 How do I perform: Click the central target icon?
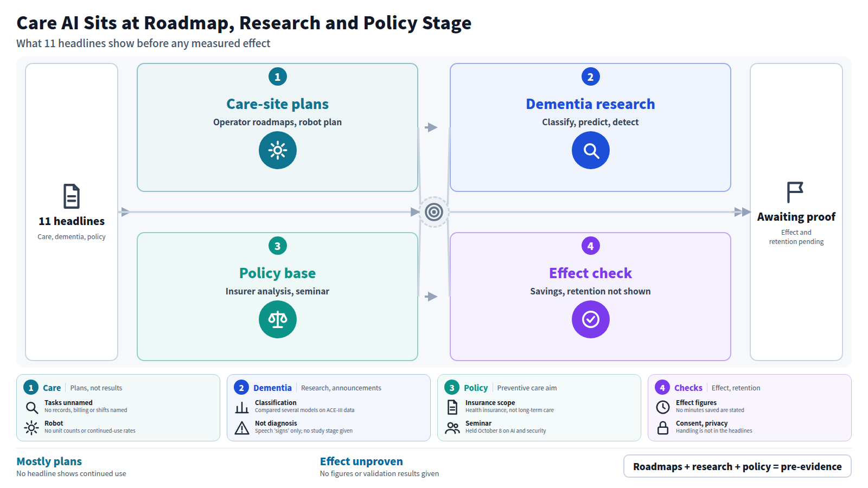pyautogui.click(x=434, y=212)
